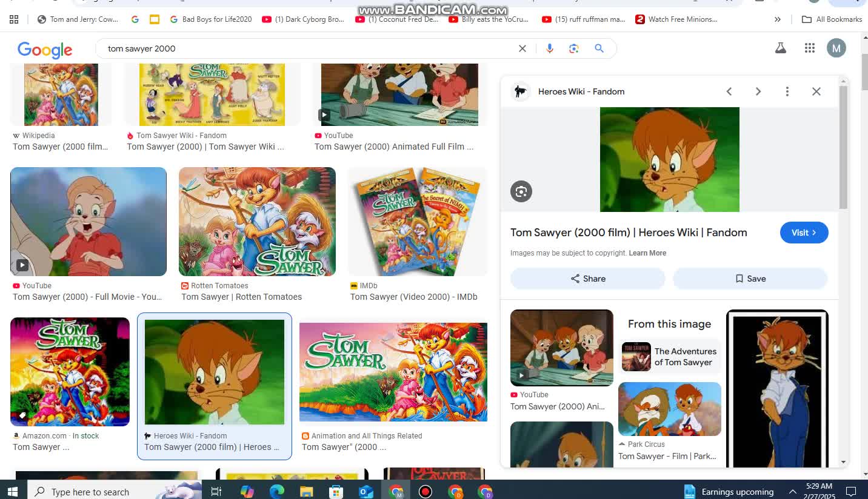Open Bad Boys for Life2020 bookmark
The image size is (868, 499).
210,19
